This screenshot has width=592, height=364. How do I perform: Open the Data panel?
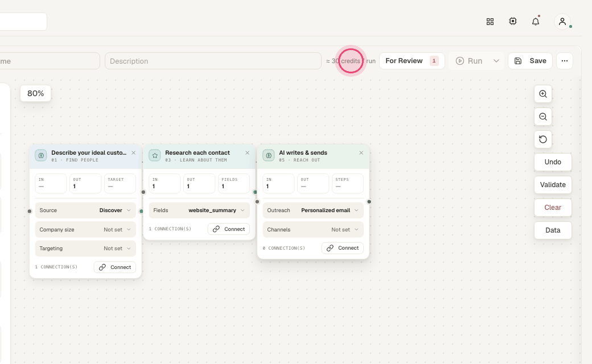coord(553,230)
